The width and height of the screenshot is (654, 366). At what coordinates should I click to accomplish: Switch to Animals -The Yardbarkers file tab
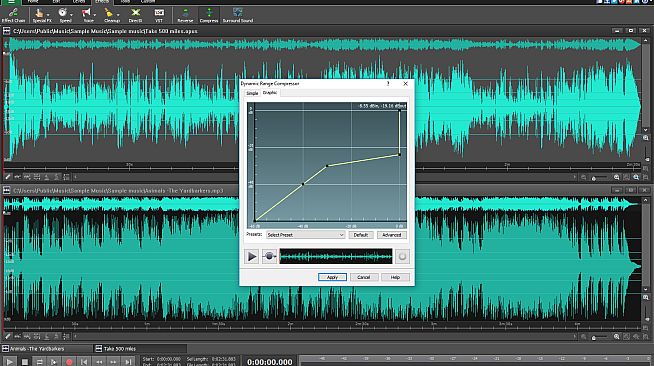pos(46,348)
